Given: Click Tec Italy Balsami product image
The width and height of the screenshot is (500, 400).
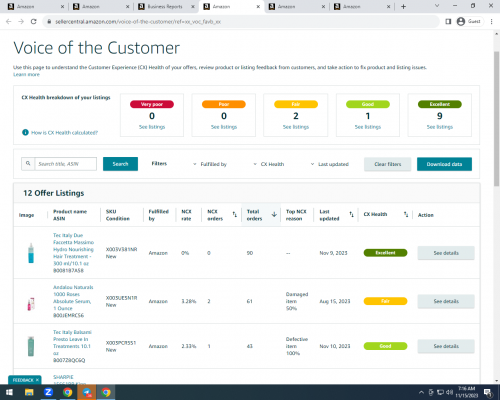Looking at the screenshot, I should tap(31, 346).
